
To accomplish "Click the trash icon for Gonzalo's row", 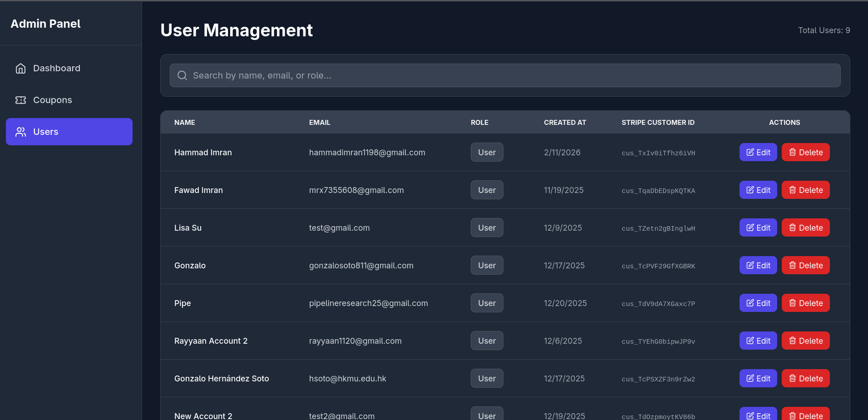I will click(x=793, y=265).
